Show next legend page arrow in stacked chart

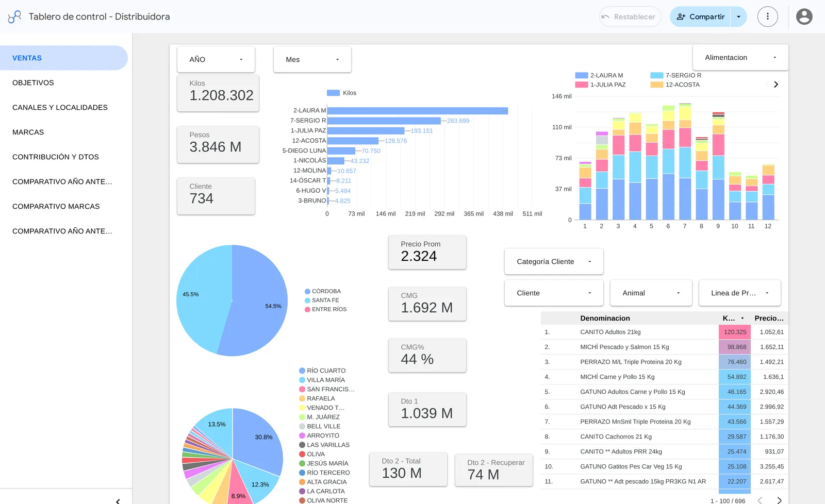pos(776,85)
